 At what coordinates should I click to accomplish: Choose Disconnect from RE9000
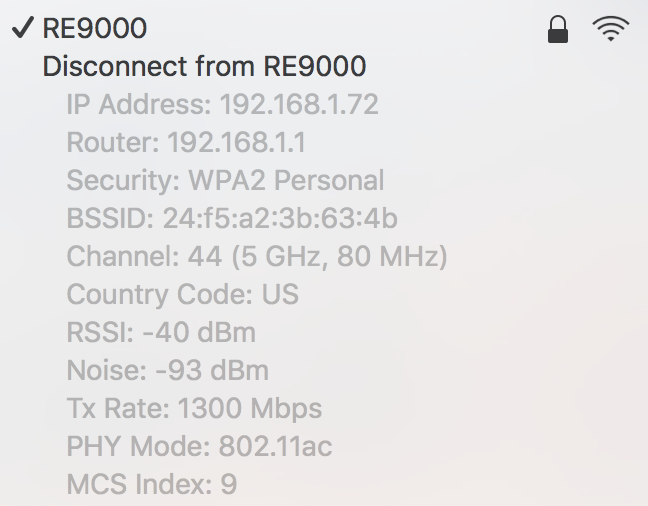[x=204, y=67]
